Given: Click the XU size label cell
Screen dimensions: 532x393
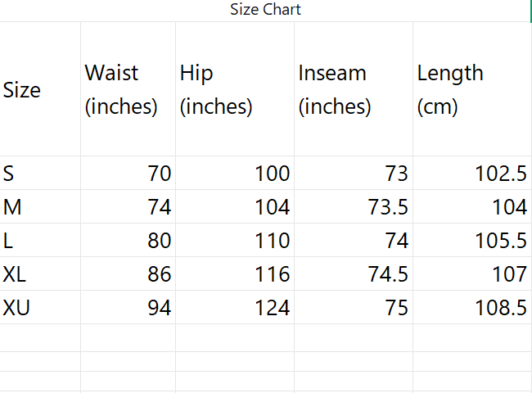Looking at the screenshot, I should pyautogui.click(x=40, y=308).
